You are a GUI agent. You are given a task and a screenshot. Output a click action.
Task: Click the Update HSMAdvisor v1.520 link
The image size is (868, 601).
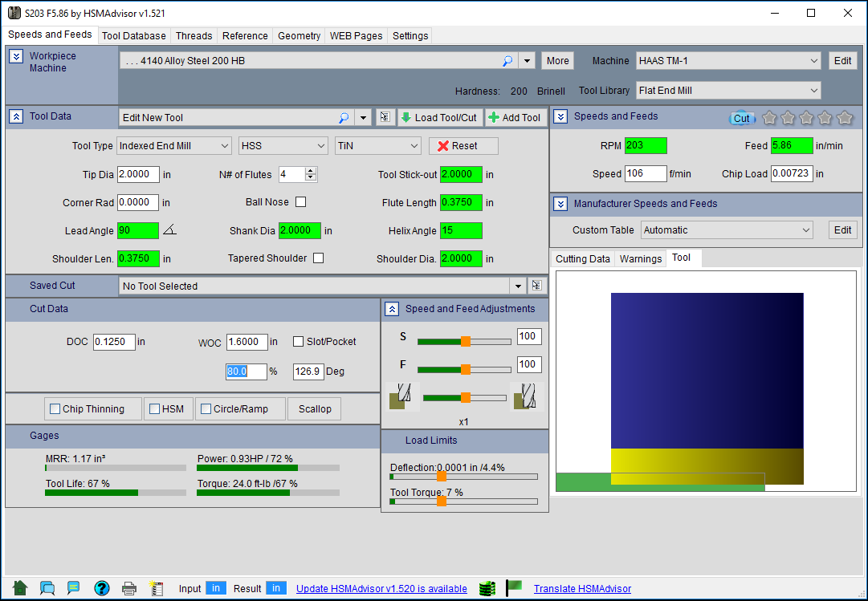pyautogui.click(x=381, y=589)
